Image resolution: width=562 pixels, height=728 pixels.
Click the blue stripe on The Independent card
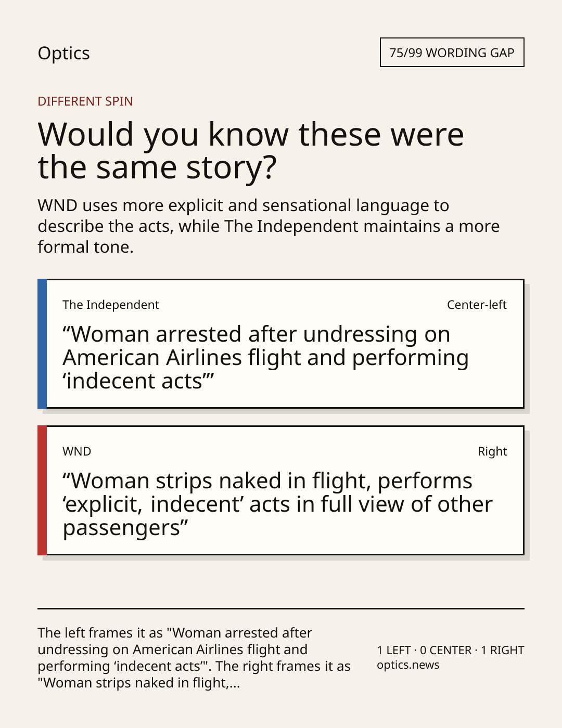(42, 344)
